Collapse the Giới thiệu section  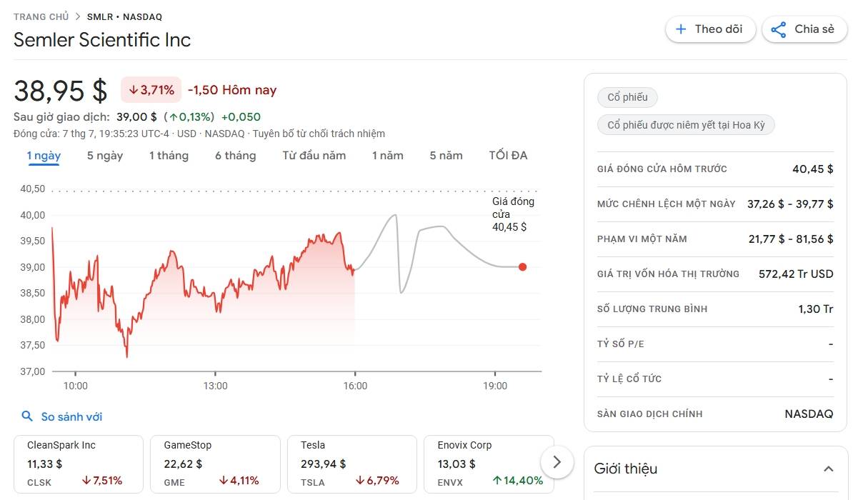tap(829, 469)
